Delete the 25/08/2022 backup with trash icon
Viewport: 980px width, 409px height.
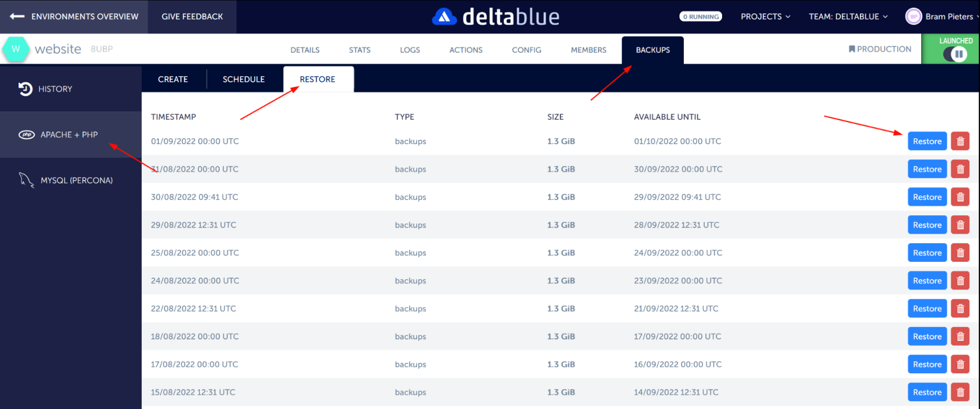(x=960, y=253)
